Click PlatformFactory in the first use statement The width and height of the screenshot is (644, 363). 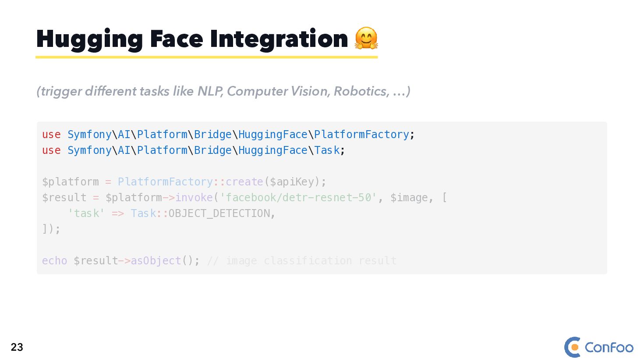[361, 135]
